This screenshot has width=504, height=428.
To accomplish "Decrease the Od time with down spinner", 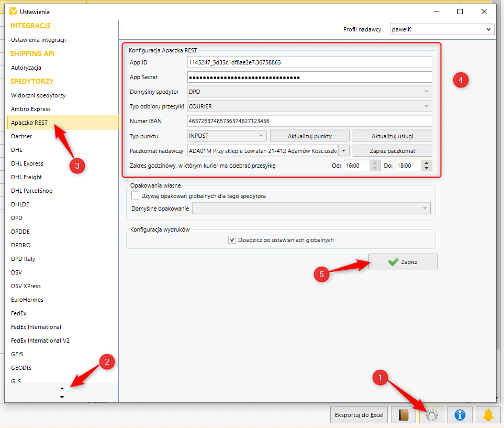I will pyautogui.click(x=375, y=168).
